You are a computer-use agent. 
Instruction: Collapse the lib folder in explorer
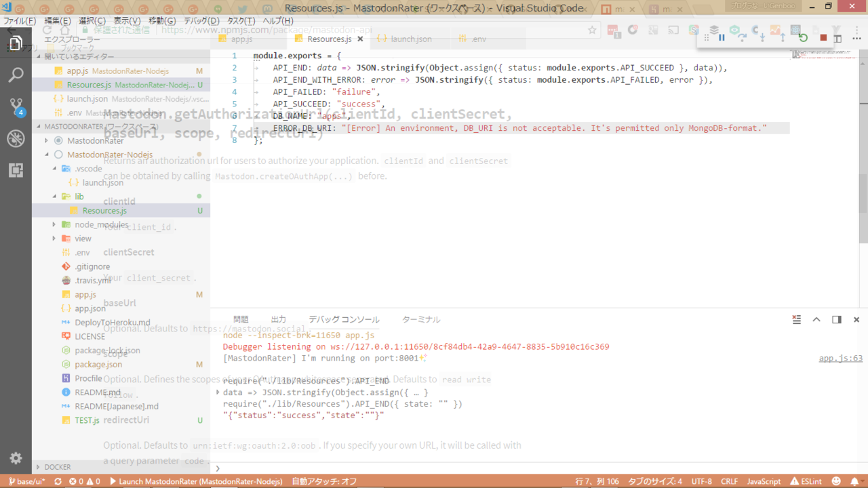pos(54,197)
